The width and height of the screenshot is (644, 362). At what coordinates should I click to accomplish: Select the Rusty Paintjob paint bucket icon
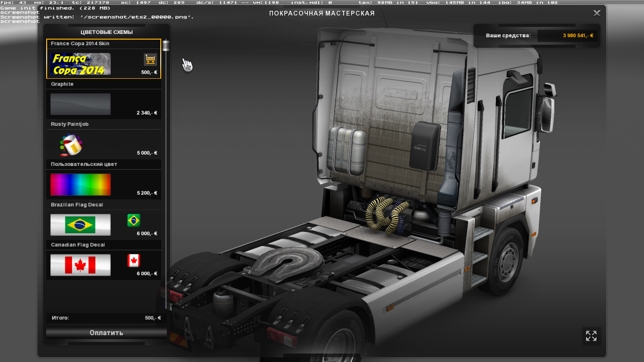(x=70, y=144)
